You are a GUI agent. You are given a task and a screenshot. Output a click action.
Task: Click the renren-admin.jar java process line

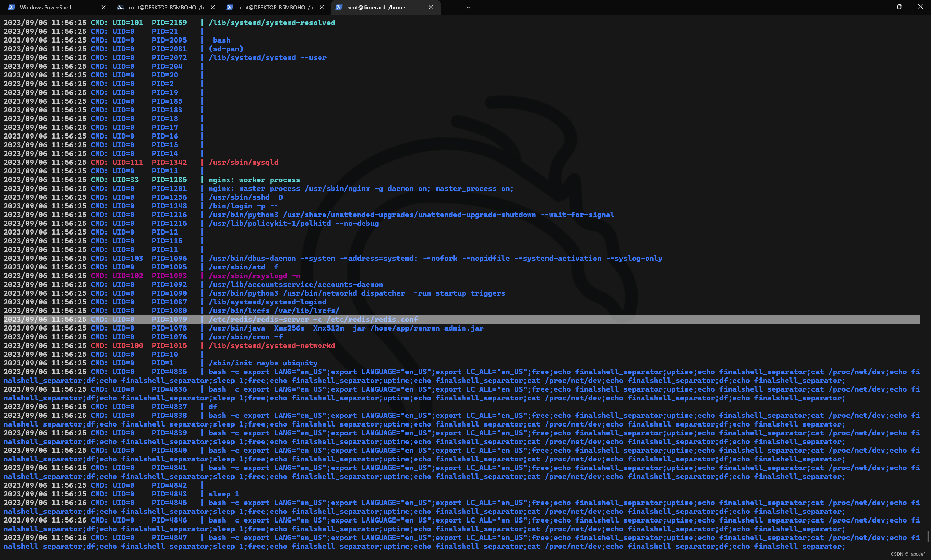[346, 328]
